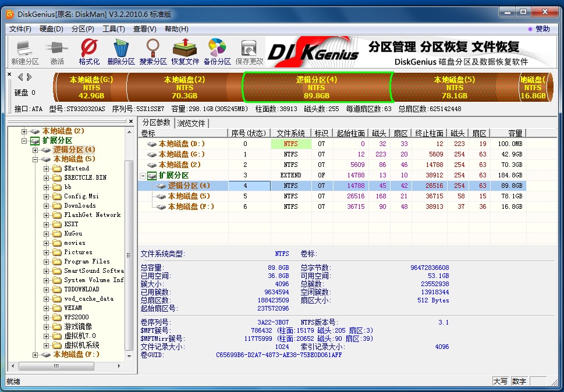Expand the Program Files folder node
Image resolution: width=564 pixels, height=392 pixels.
pos(46,262)
